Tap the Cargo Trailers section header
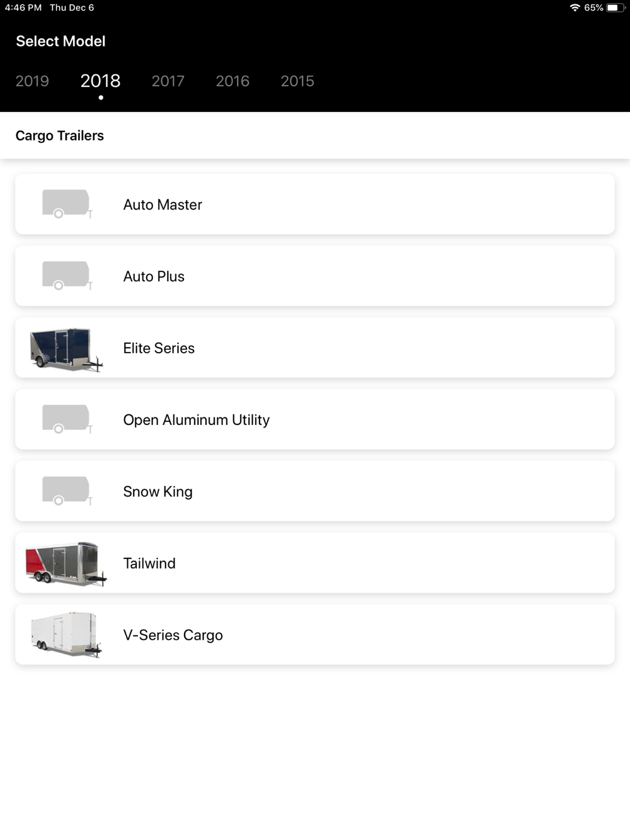The width and height of the screenshot is (630, 840). point(60,136)
